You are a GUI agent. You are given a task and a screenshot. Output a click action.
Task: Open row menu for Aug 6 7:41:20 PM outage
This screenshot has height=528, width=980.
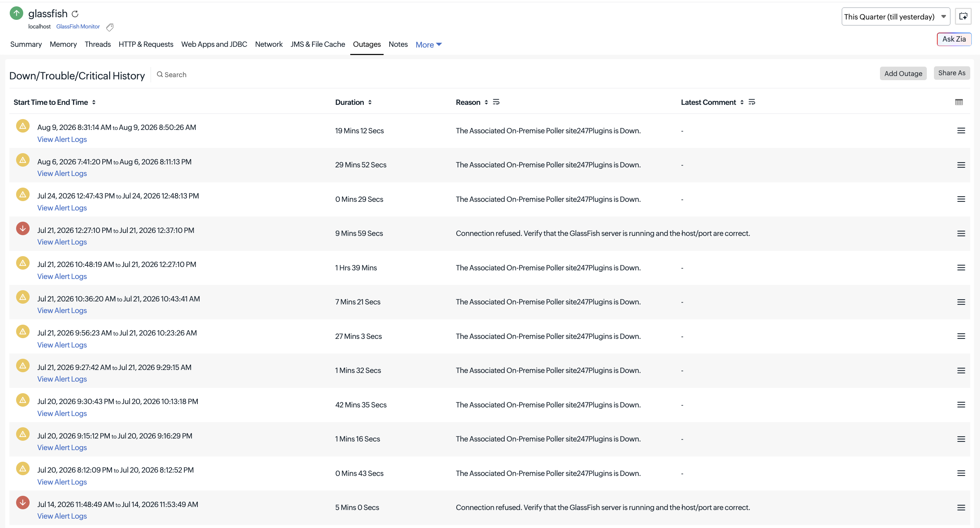(961, 165)
